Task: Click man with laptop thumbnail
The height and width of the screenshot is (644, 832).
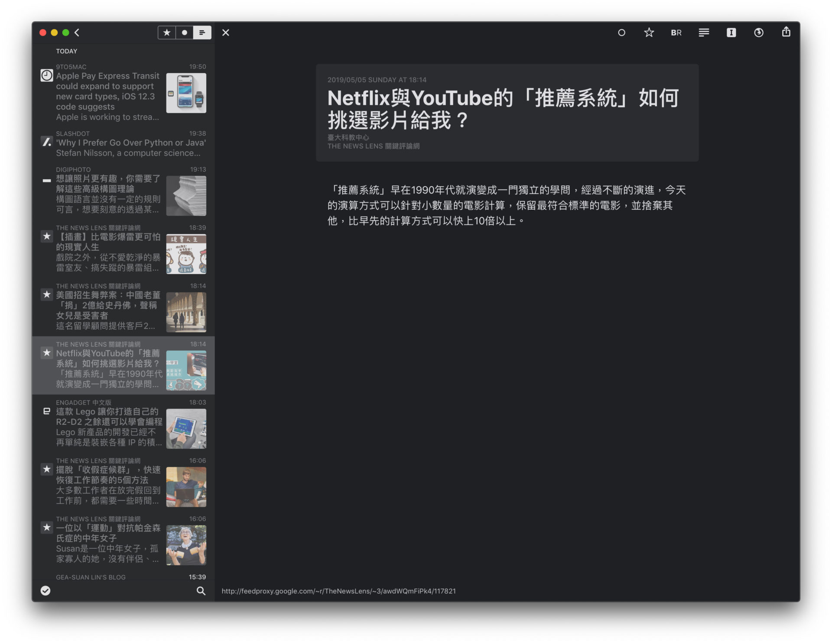Action: click(186, 487)
